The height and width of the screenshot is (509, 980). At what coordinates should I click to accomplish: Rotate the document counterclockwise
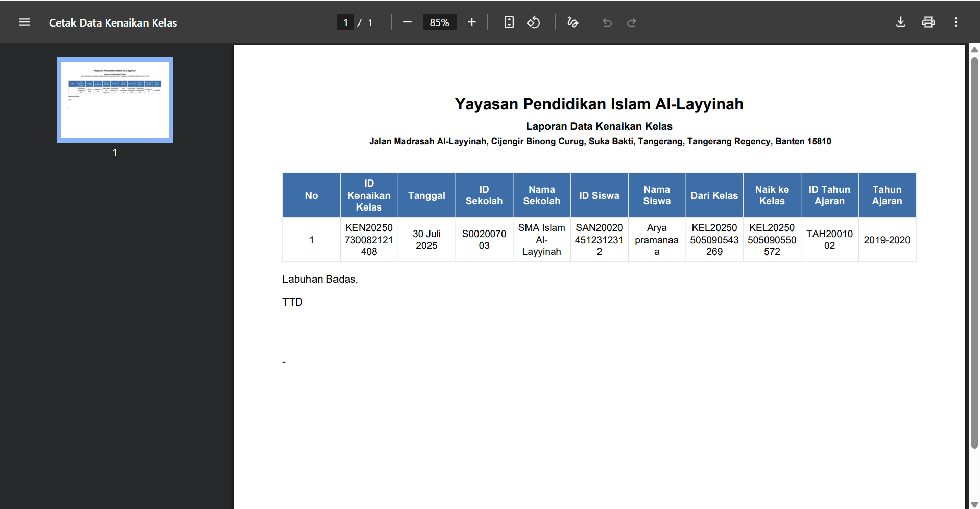pos(534,22)
